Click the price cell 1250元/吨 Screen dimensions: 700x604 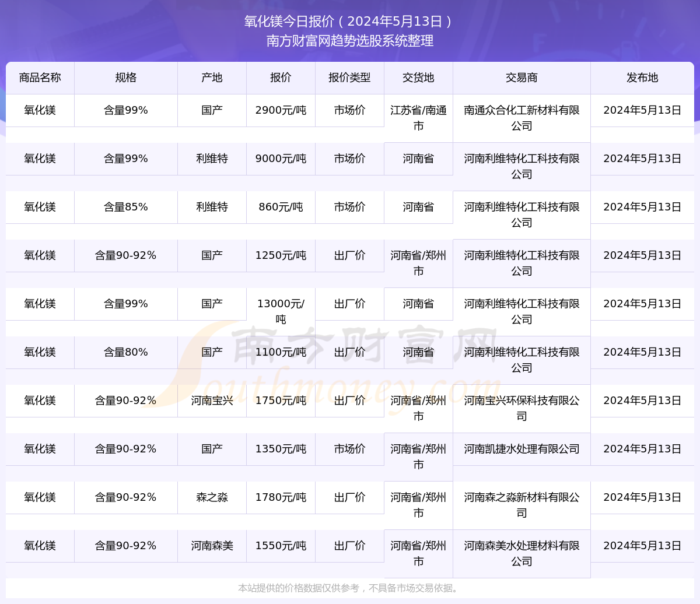(281, 255)
